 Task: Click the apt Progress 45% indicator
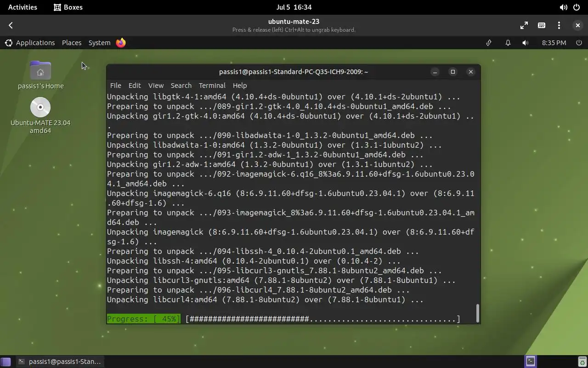click(144, 319)
